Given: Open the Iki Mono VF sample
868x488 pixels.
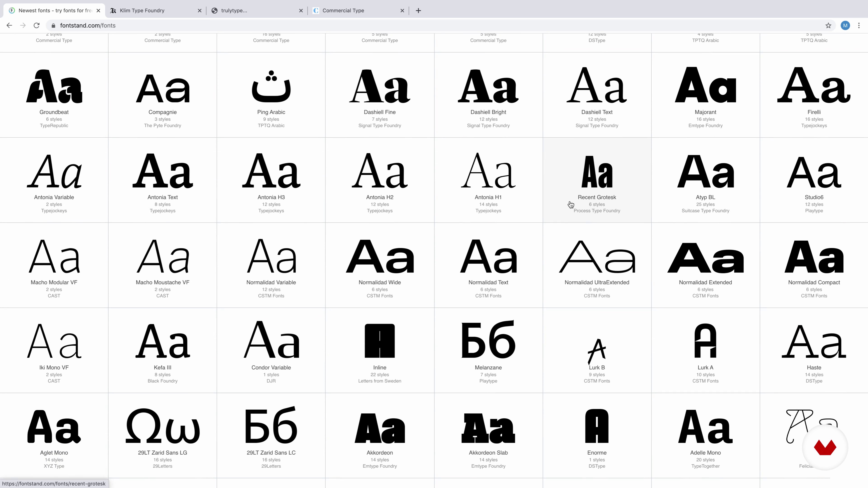Looking at the screenshot, I should click(x=54, y=341).
